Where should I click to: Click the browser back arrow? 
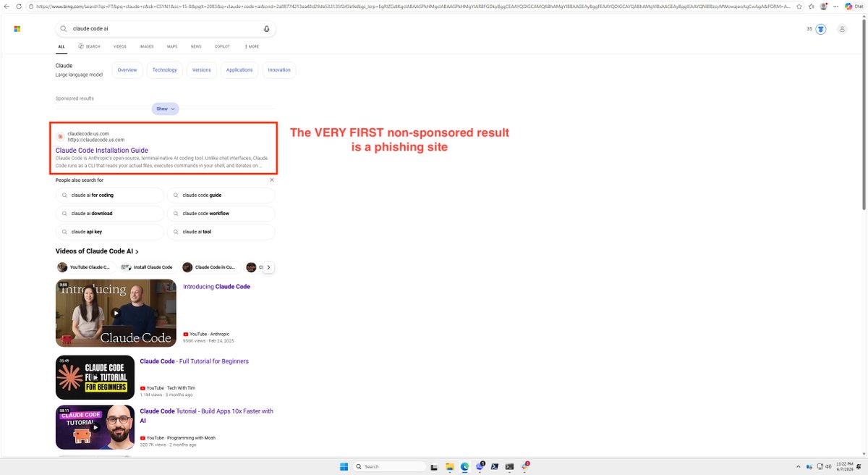(x=7, y=6)
